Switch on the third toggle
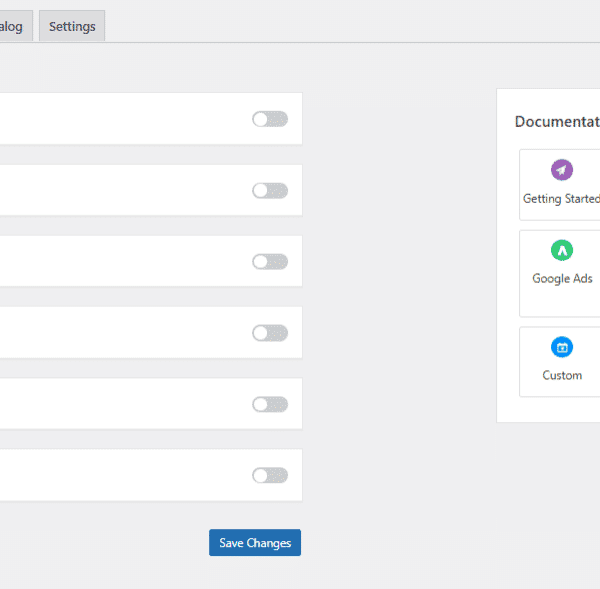The width and height of the screenshot is (600, 589). (x=270, y=261)
